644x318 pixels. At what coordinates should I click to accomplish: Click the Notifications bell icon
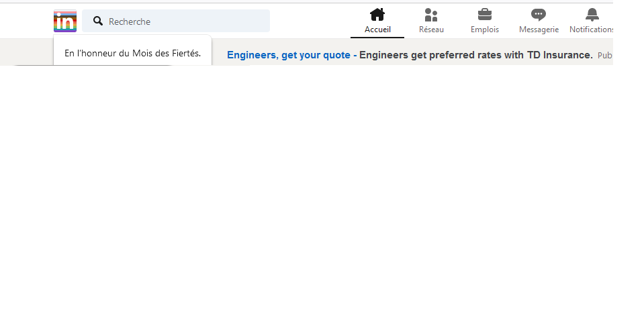point(592,14)
